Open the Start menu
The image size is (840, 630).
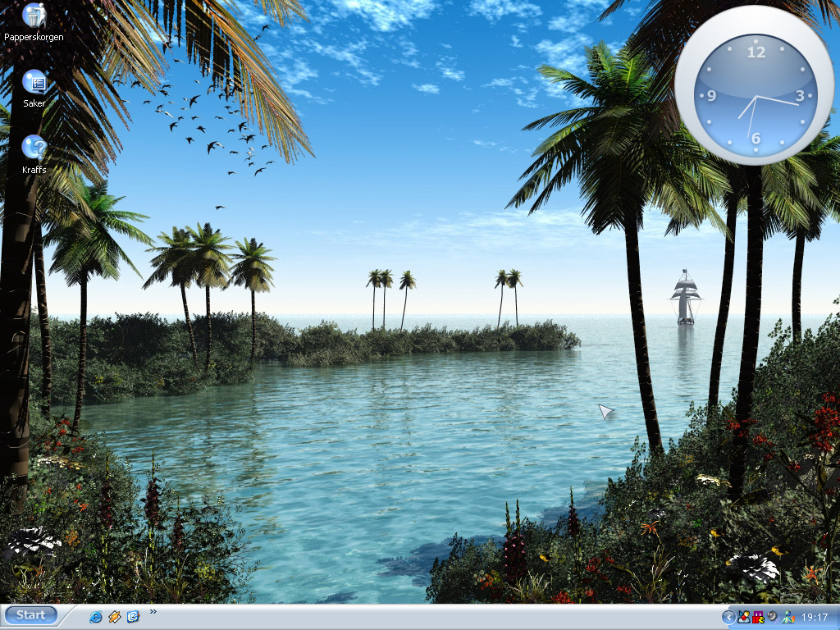30,616
